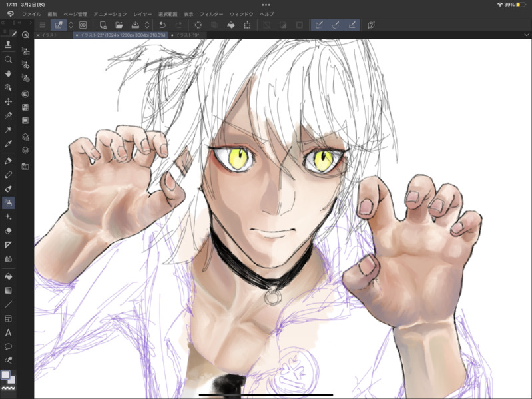Open the ファイル menu
Viewport: 532px width, 399px height.
(31, 14)
